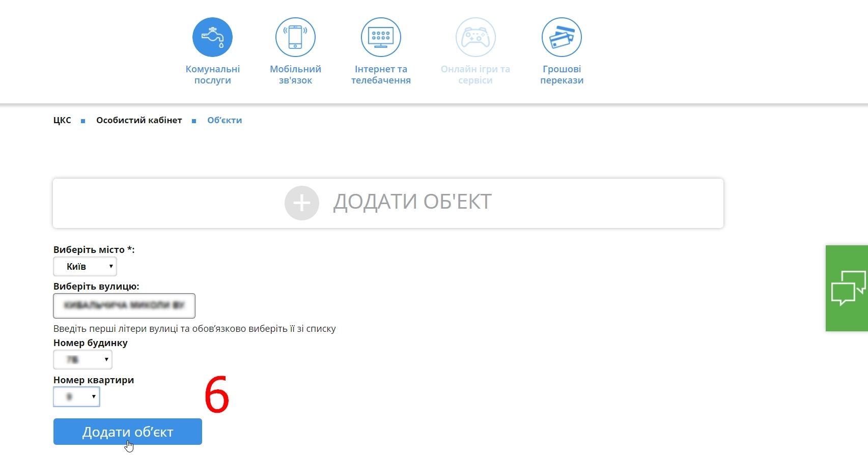
Task: Open Комунальні послуги section label
Action: tap(212, 75)
